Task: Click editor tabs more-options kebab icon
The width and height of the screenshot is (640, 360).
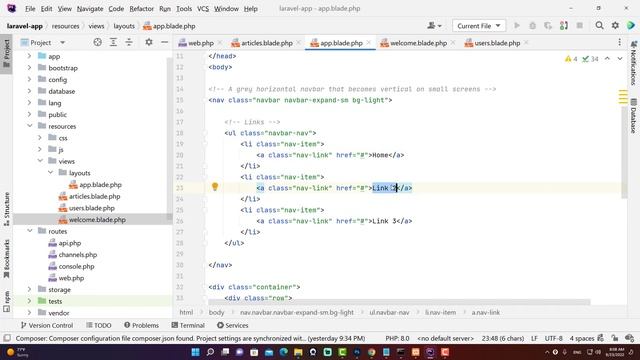Action: (x=619, y=42)
